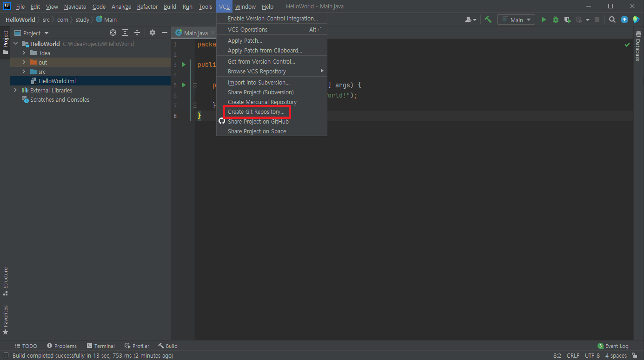Open the TODO tool window
This screenshot has width=644, height=360.
[26, 346]
